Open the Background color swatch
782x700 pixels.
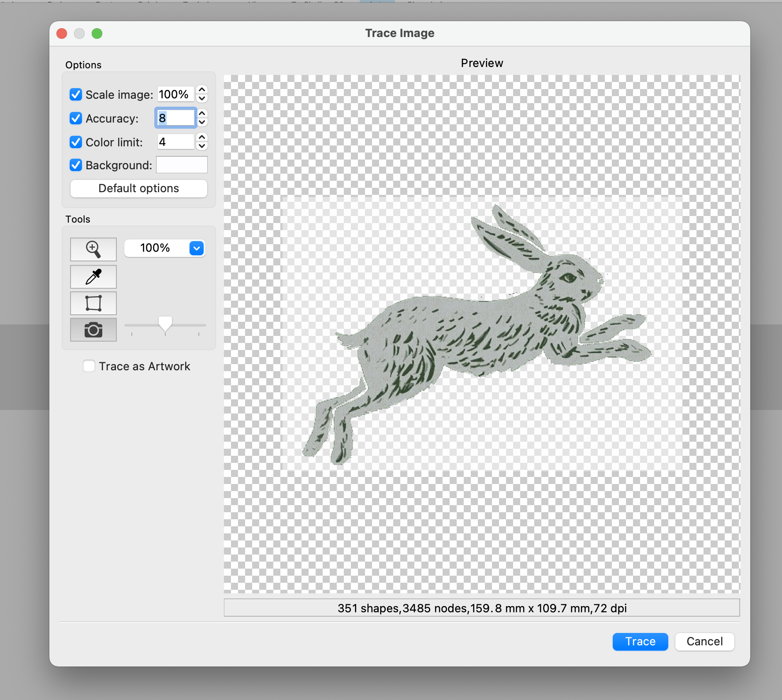(182, 164)
